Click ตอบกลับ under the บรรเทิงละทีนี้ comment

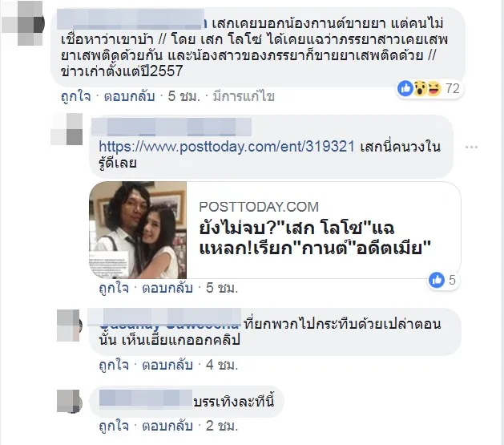[x=167, y=426]
